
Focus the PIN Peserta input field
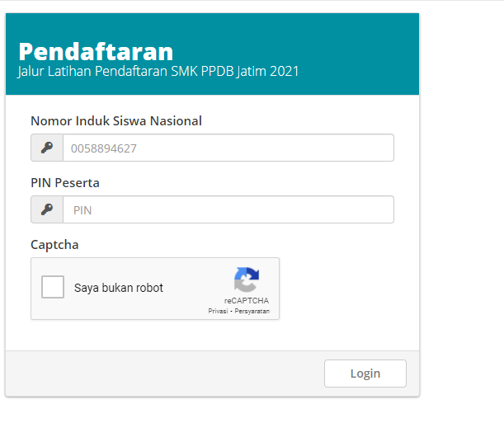pyautogui.click(x=228, y=209)
